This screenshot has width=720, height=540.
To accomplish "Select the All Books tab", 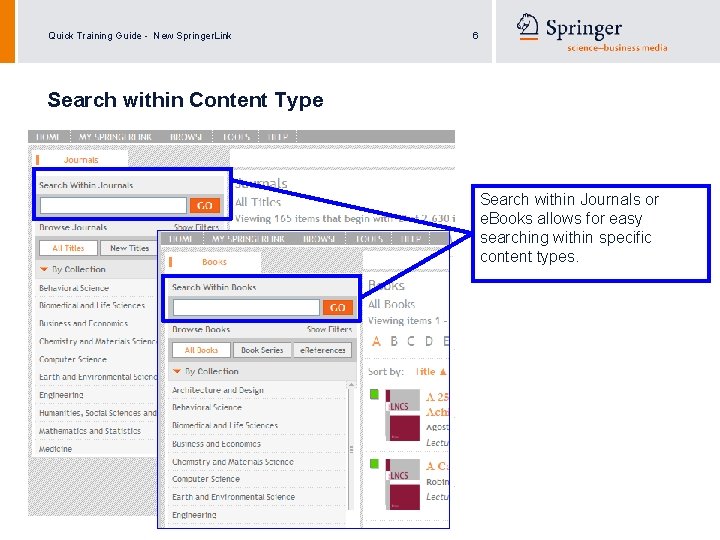I will [x=201, y=350].
